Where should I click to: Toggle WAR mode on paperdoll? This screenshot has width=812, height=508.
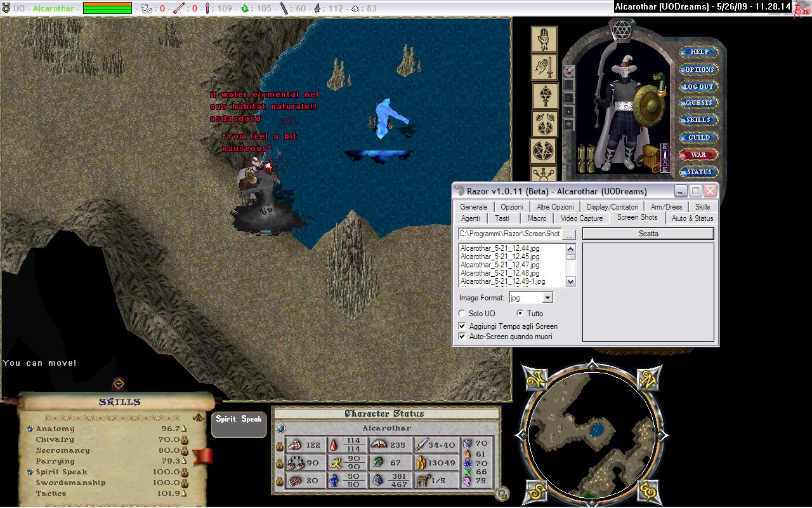[x=698, y=154]
